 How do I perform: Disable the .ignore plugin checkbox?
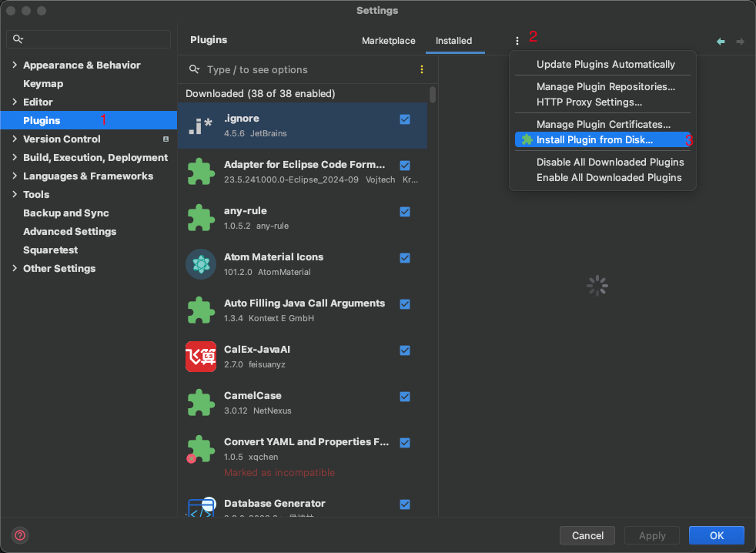click(404, 119)
